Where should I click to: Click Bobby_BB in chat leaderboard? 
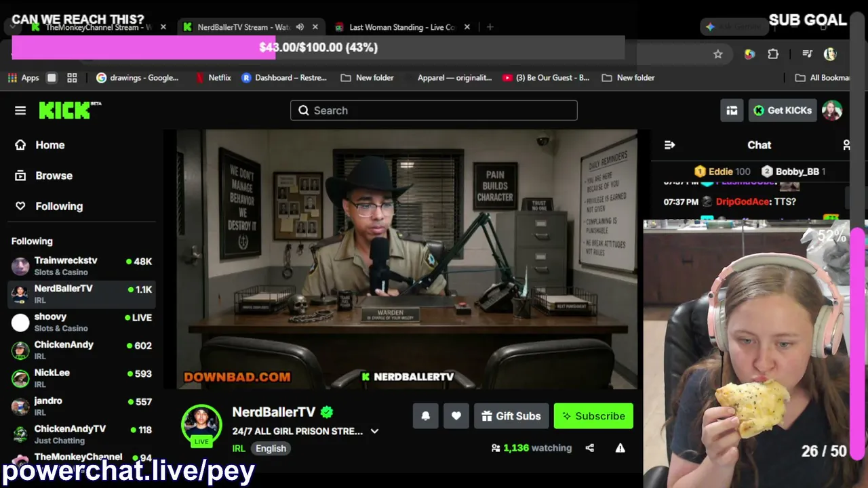[x=793, y=171]
